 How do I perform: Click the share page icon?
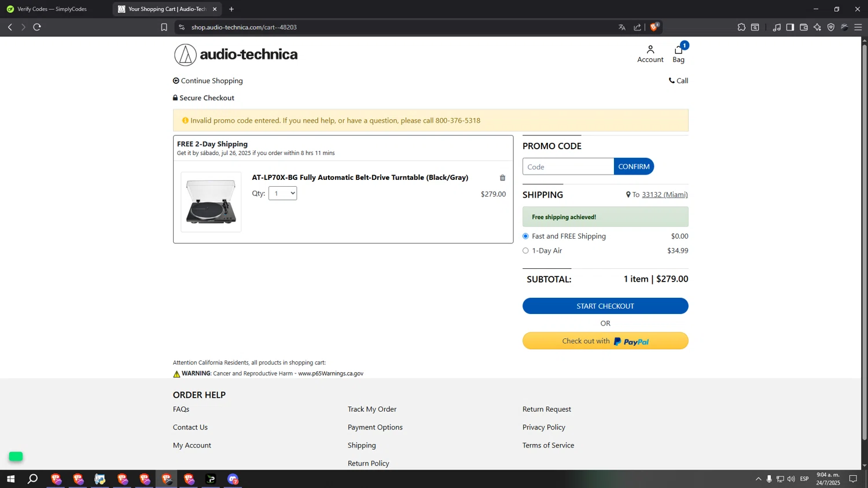point(638,27)
